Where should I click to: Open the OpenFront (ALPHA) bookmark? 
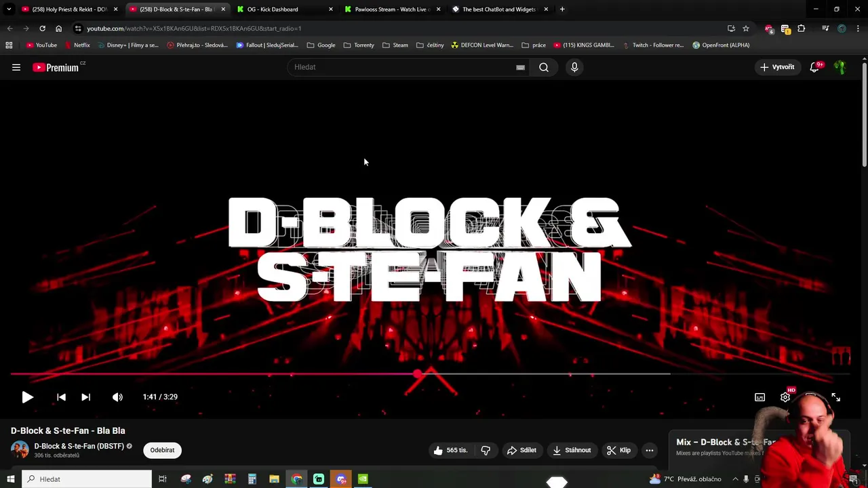pyautogui.click(x=720, y=45)
